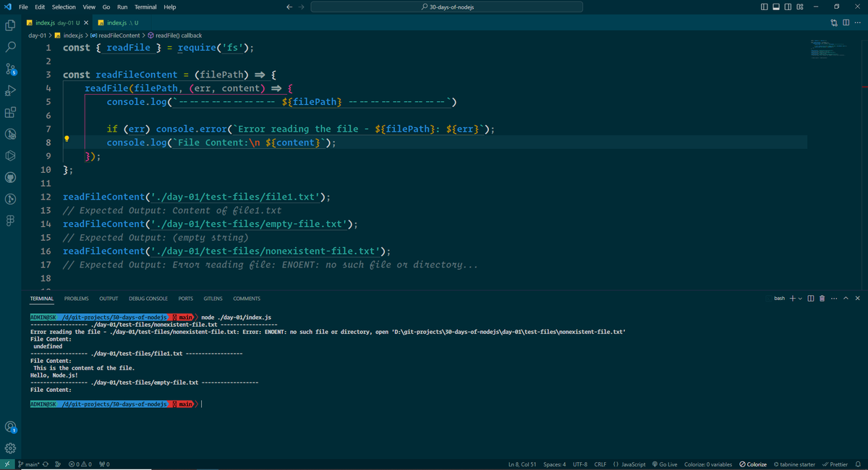The image size is (868, 470).
Task: Open the Edit menu
Action: pyautogui.click(x=40, y=7)
